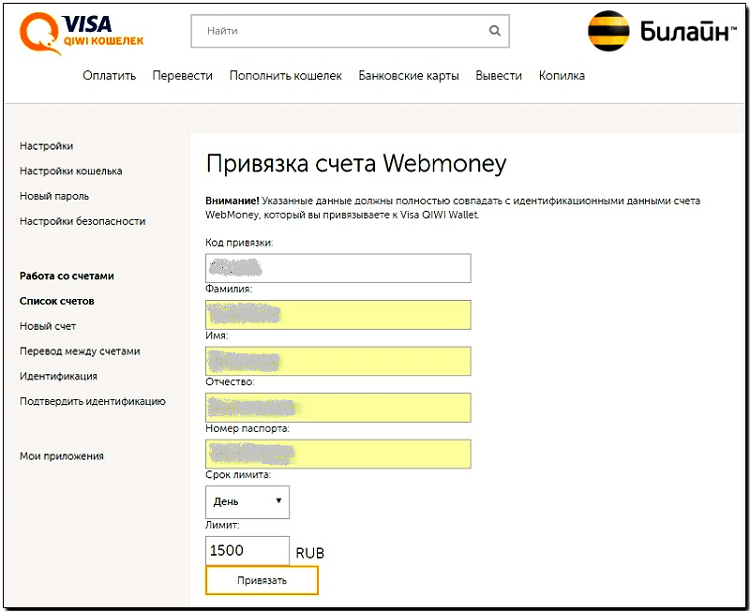Screen dimensions: 750x611
Task: Open the Идентификация sidebar link
Action: 58,376
